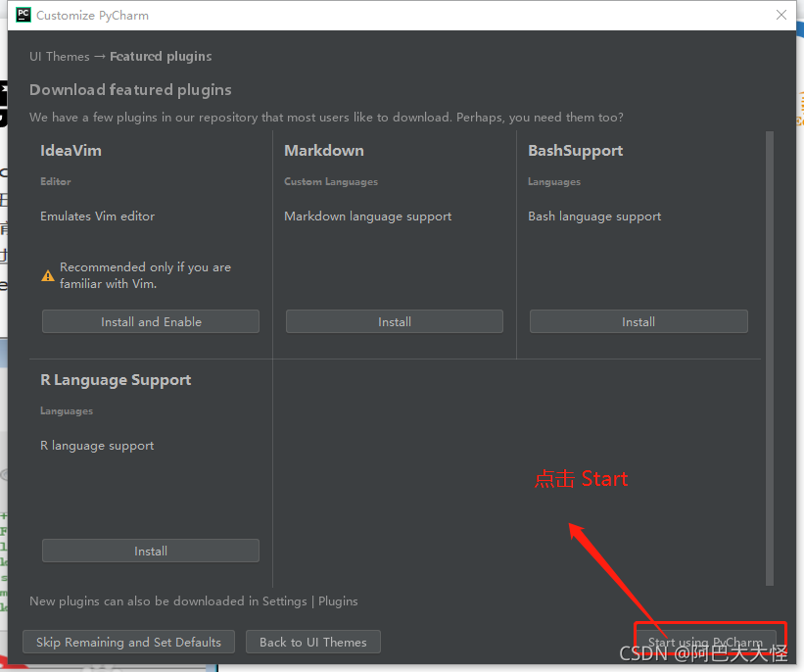Install the R Language Support plugin
The height and width of the screenshot is (672, 804).
coord(151,551)
